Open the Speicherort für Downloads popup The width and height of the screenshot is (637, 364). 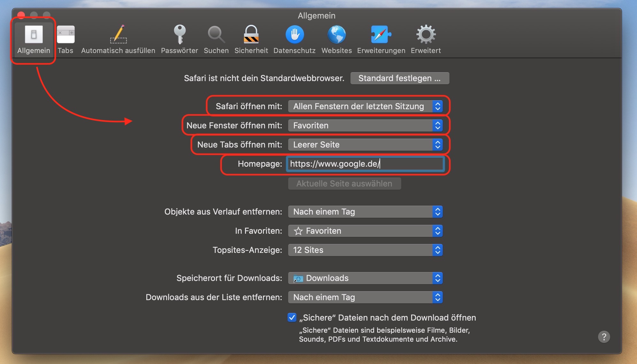(365, 278)
